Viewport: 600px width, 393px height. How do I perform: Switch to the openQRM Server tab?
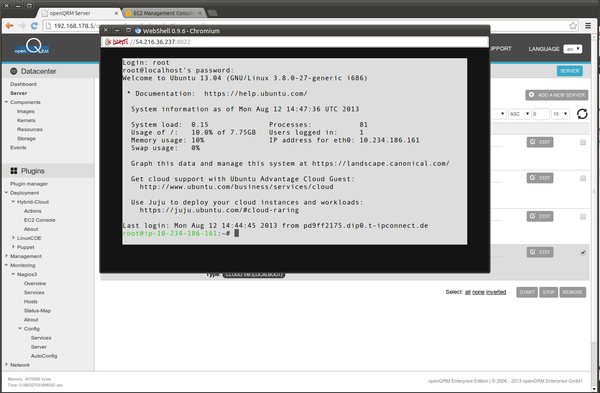click(79, 13)
